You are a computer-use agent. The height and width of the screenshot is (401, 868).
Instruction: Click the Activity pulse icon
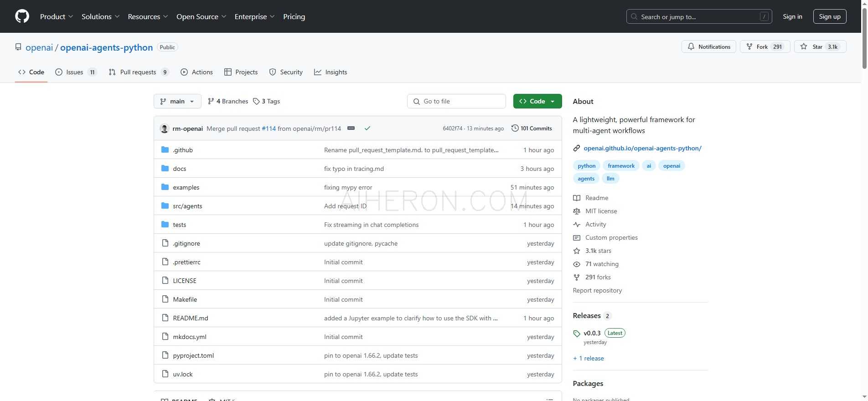(x=577, y=224)
